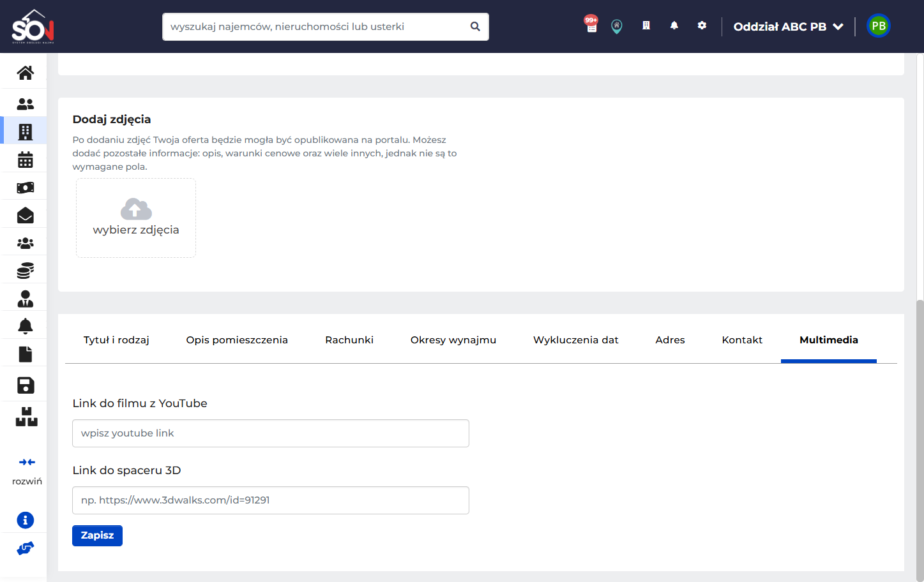924x582 pixels.
Task: Switch to Rachunki tab
Action: 349,340
